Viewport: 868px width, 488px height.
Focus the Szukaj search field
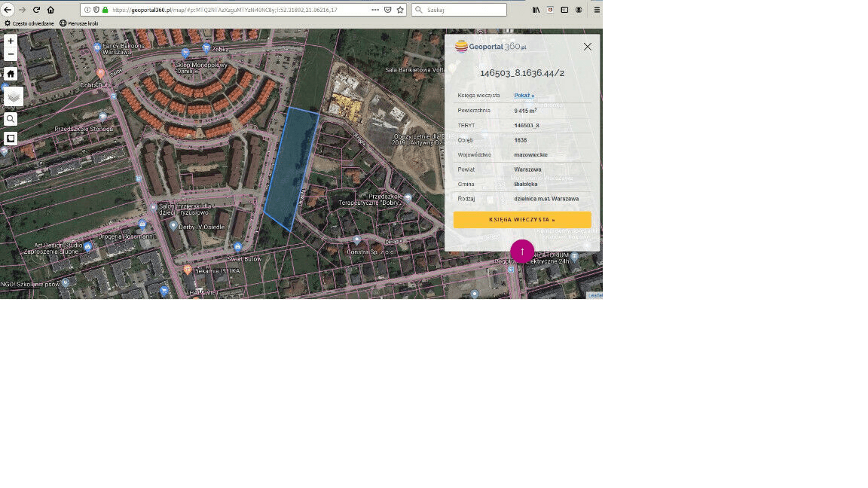point(459,9)
